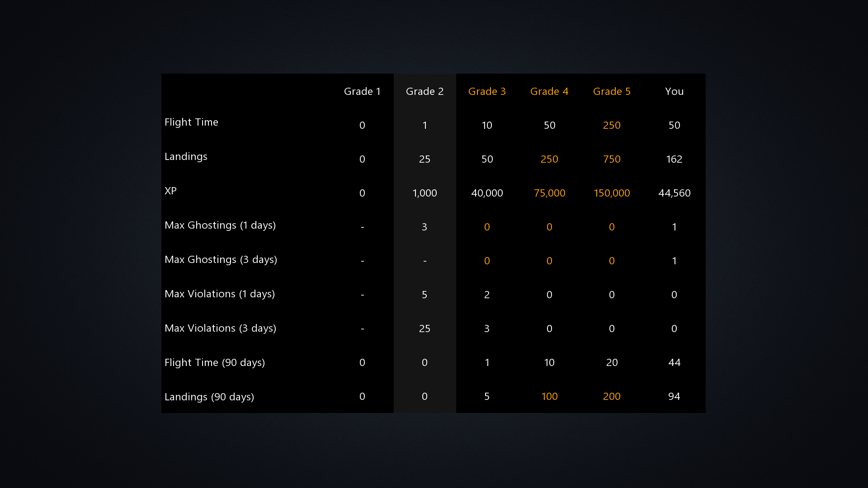Click Max Ghostings (3 days) label
The image size is (868, 488).
click(x=221, y=259)
